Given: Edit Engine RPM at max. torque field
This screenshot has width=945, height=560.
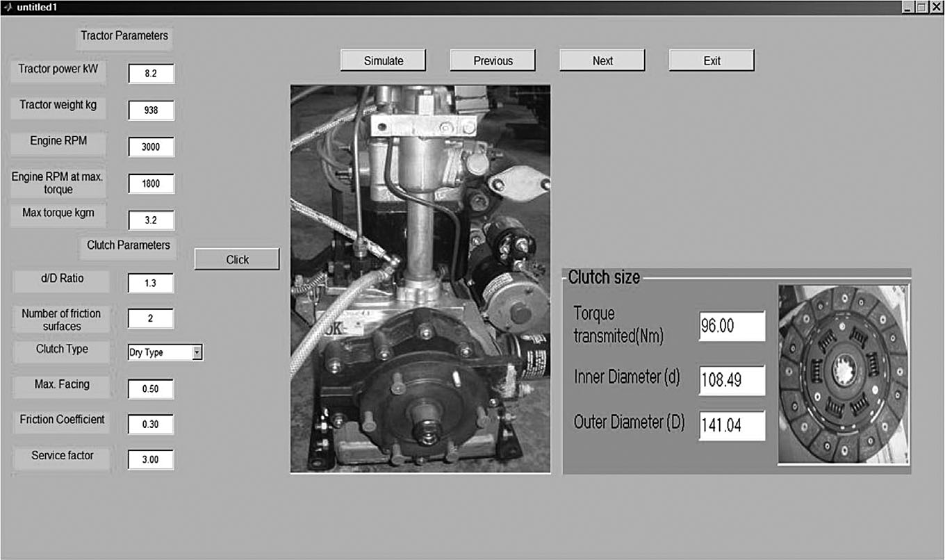Looking at the screenshot, I should coord(151,184).
